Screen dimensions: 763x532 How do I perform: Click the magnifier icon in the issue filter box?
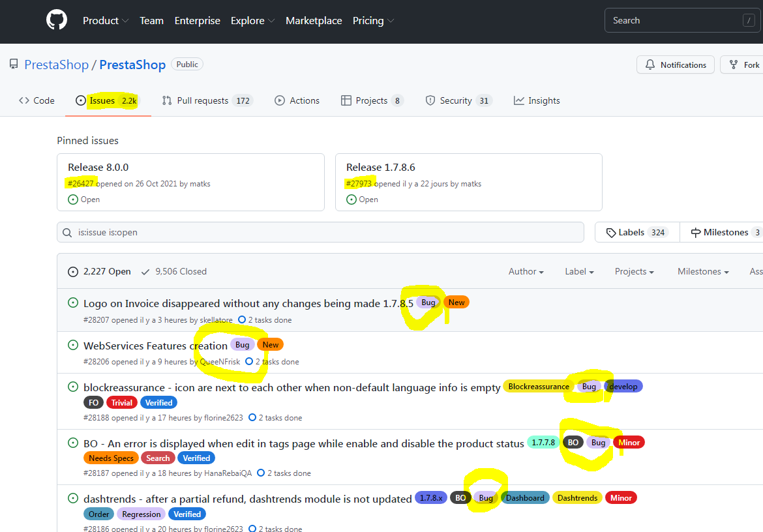click(x=68, y=233)
